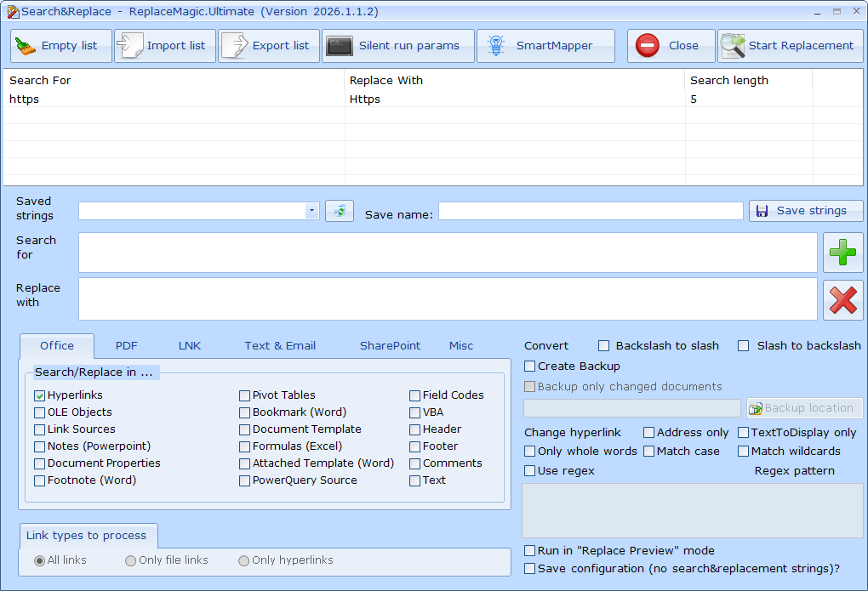Switch to the PDF tab

click(126, 346)
